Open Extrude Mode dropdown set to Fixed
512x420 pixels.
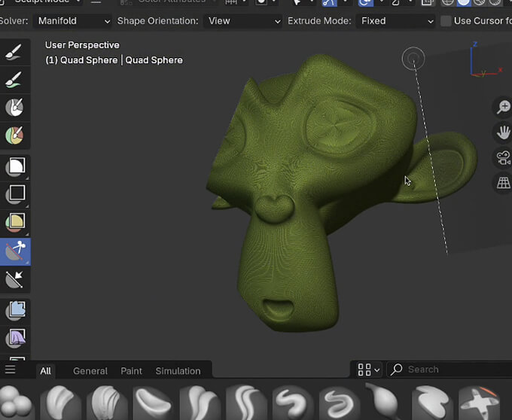tap(395, 21)
